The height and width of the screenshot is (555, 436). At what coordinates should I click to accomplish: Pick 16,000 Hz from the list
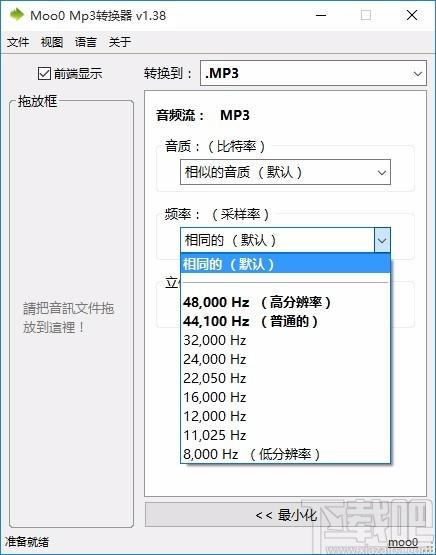click(x=285, y=397)
